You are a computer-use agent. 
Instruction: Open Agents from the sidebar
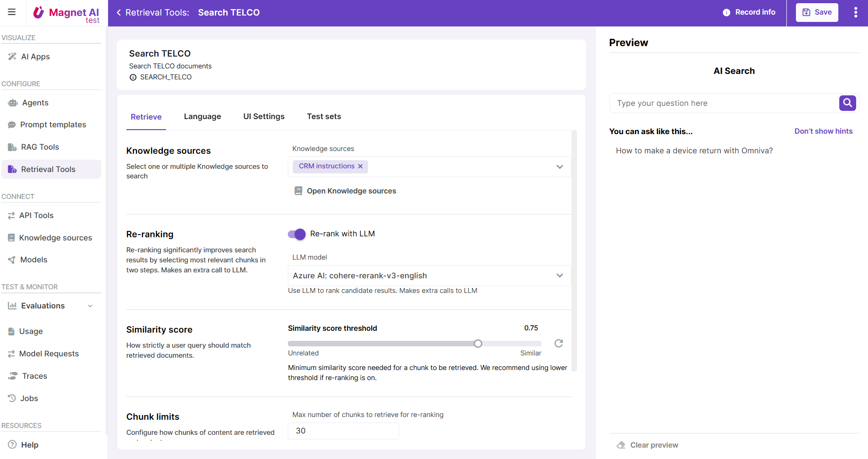click(35, 103)
